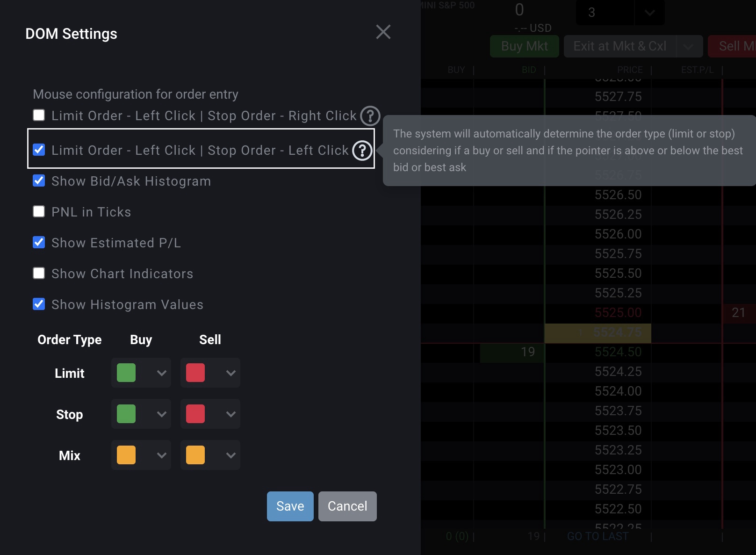The height and width of the screenshot is (555, 756).
Task: Click the green Stop Buy color swatch
Action: click(x=126, y=414)
